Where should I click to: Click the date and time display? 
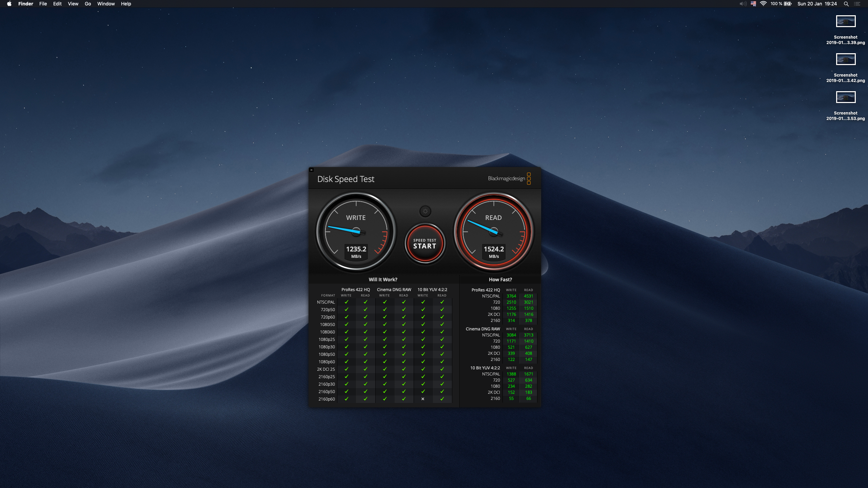click(x=817, y=4)
